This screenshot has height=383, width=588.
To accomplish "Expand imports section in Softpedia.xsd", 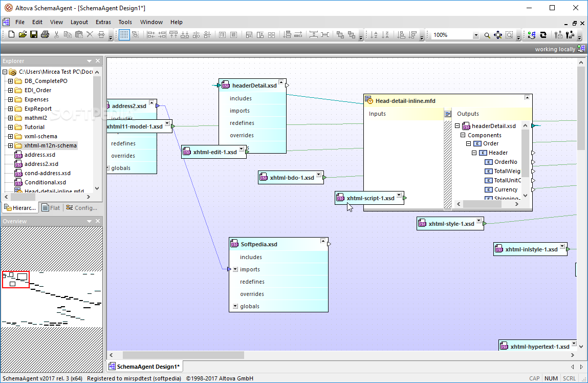I will tap(235, 269).
